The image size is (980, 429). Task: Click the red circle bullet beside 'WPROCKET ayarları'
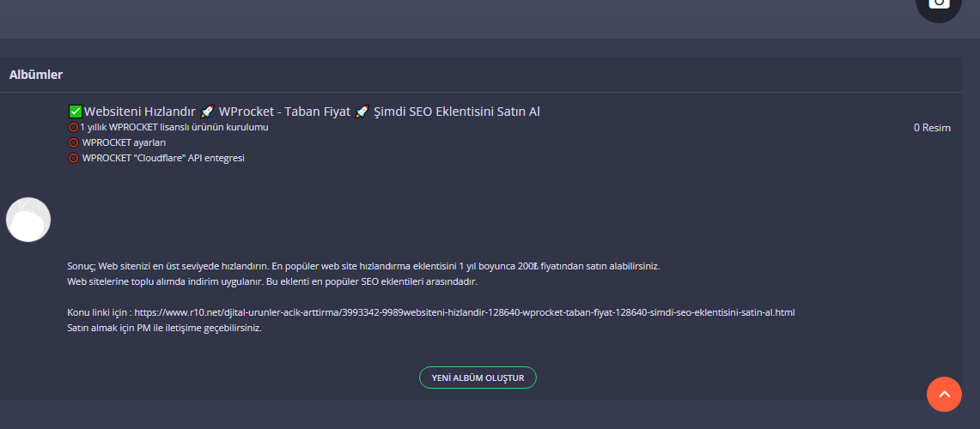pos(73,143)
